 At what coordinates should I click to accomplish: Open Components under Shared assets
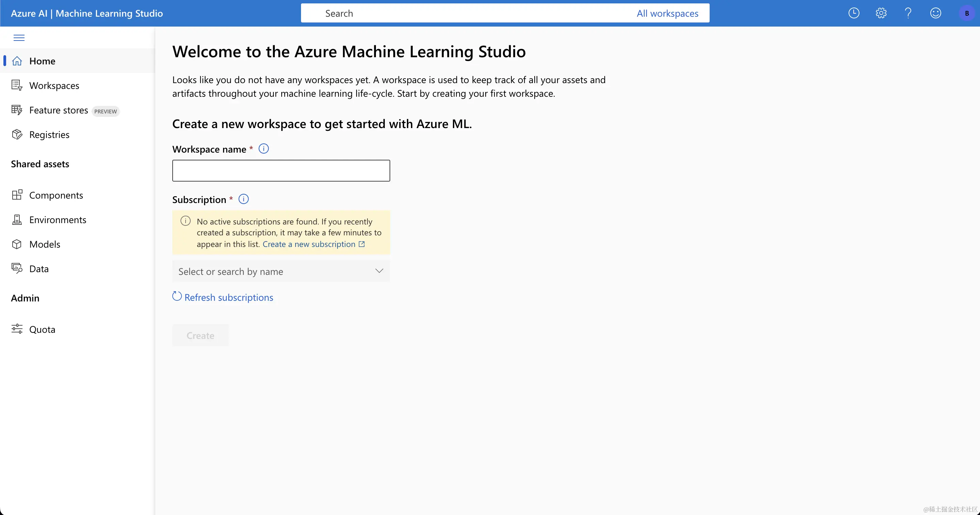coord(56,195)
